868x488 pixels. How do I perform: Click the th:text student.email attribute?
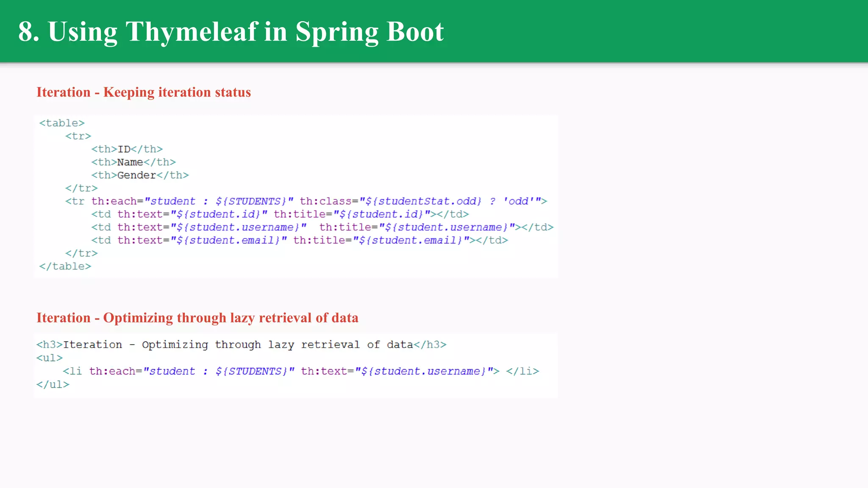(x=202, y=241)
